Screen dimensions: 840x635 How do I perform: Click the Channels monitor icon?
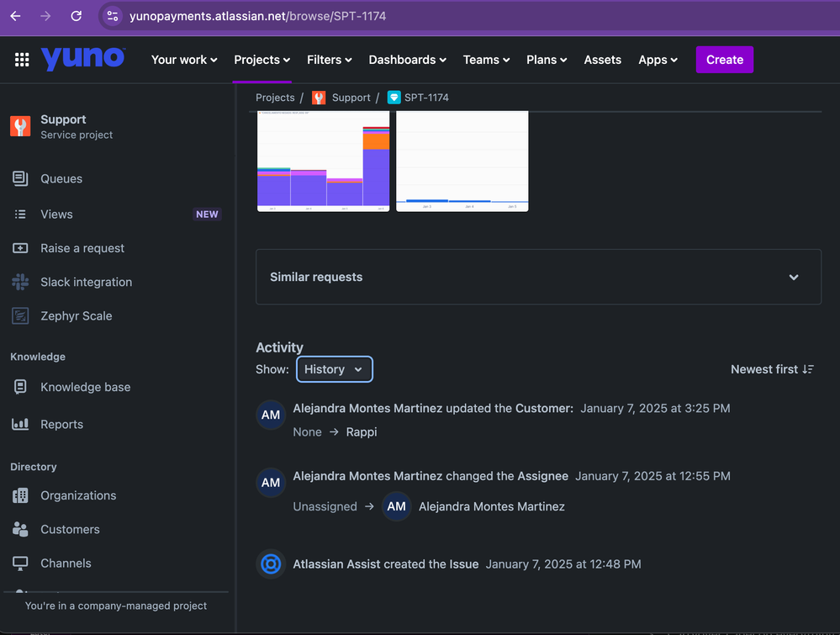coord(20,564)
